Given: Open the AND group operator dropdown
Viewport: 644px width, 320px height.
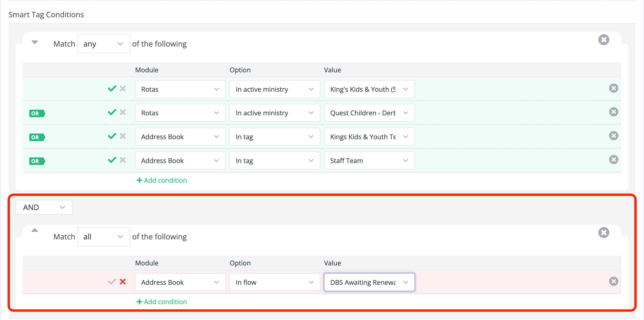Looking at the screenshot, I should pos(44,208).
